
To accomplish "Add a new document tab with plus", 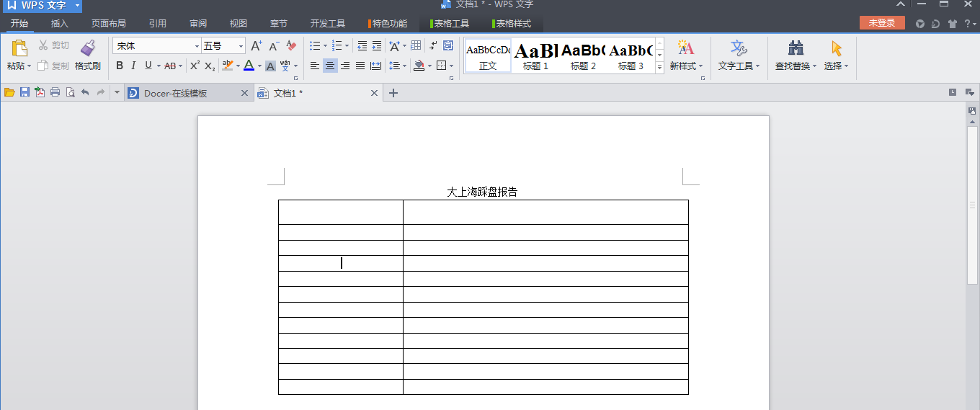I will [393, 93].
